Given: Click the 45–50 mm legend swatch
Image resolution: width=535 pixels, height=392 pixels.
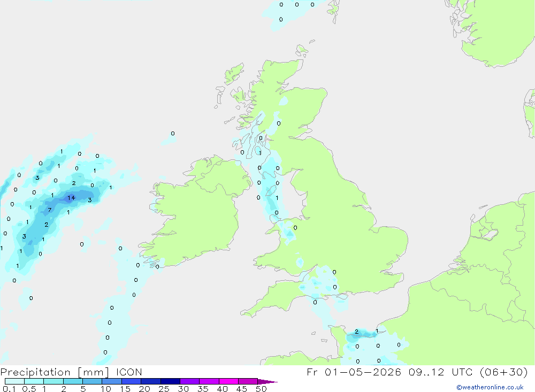Looking at the screenshot, I should 248,381.
